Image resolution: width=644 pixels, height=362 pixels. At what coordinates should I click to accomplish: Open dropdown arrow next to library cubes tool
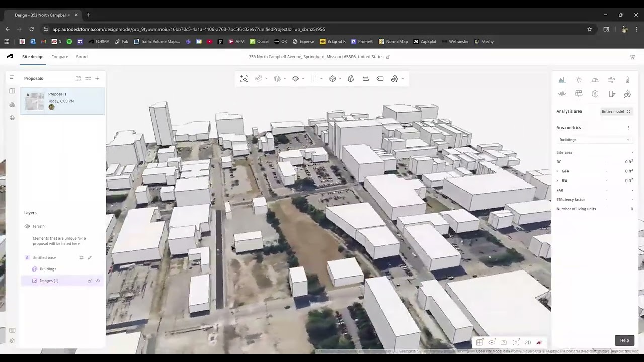click(x=403, y=79)
